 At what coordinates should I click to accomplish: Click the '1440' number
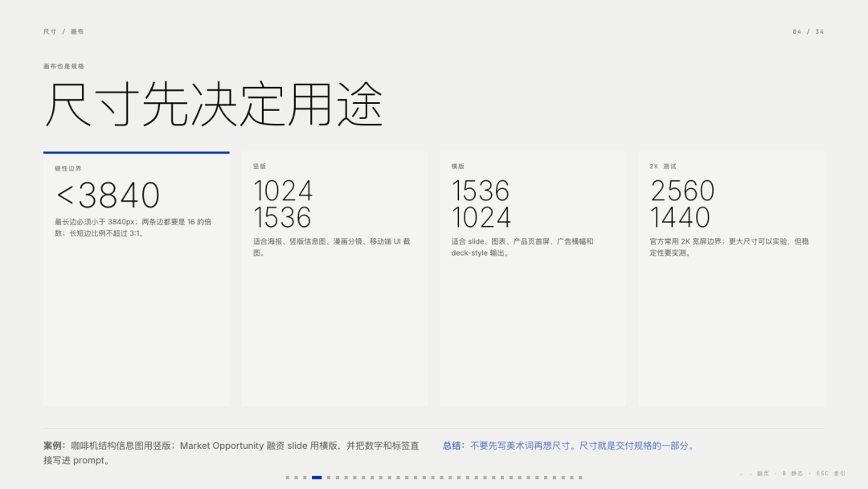coord(680,217)
